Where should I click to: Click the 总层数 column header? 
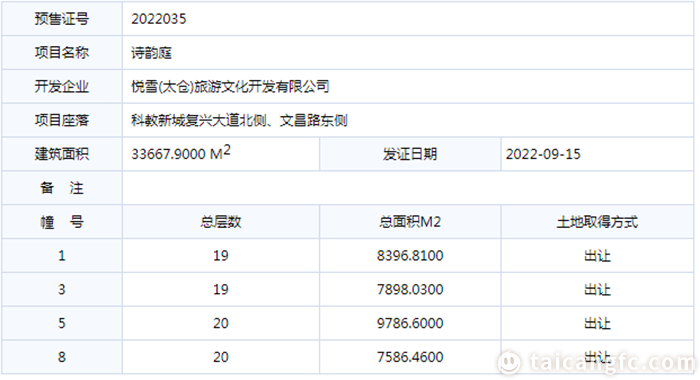pyautogui.click(x=221, y=222)
